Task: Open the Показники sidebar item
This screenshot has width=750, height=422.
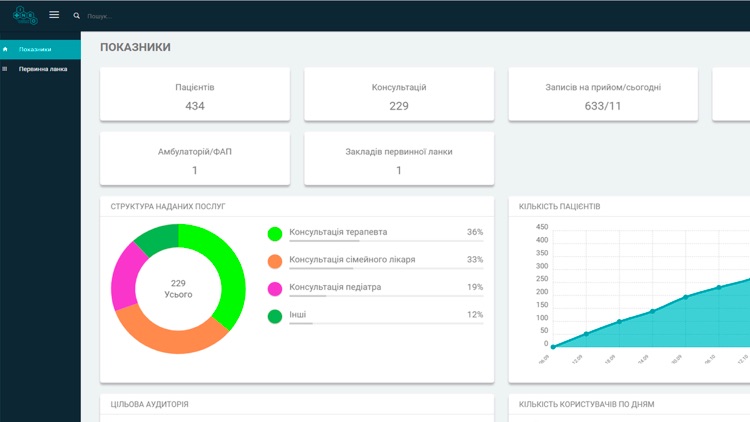Action: click(x=40, y=49)
